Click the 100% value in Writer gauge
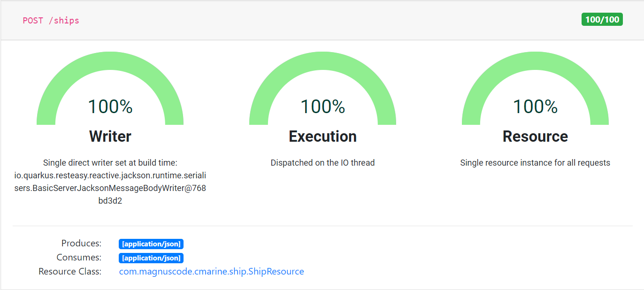The width and height of the screenshot is (644, 290). tap(110, 107)
